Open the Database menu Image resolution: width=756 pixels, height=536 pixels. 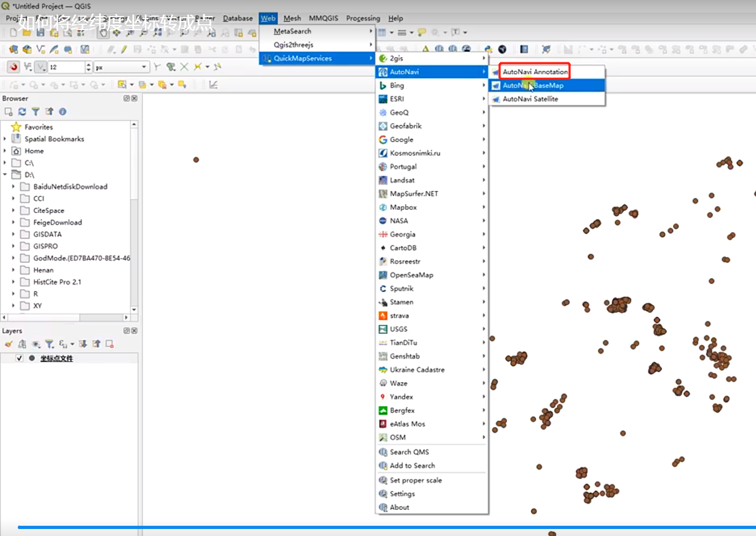coord(238,18)
